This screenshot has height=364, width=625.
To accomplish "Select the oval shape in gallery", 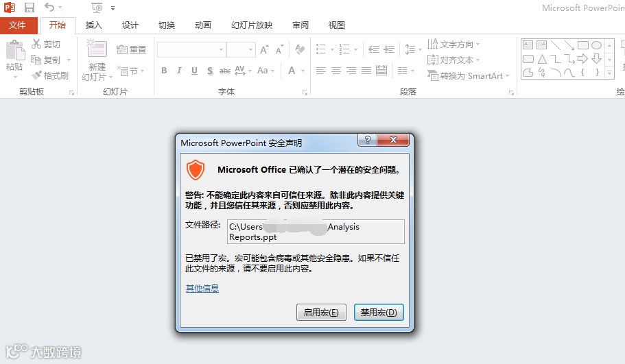I will point(596,45).
